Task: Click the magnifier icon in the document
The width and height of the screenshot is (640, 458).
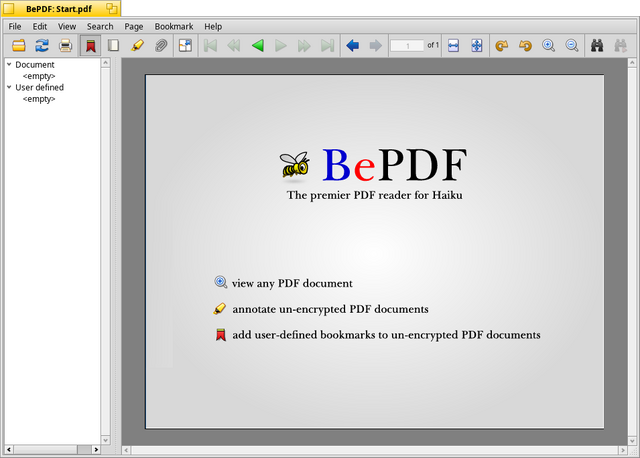Action: (x=221, y=282)
